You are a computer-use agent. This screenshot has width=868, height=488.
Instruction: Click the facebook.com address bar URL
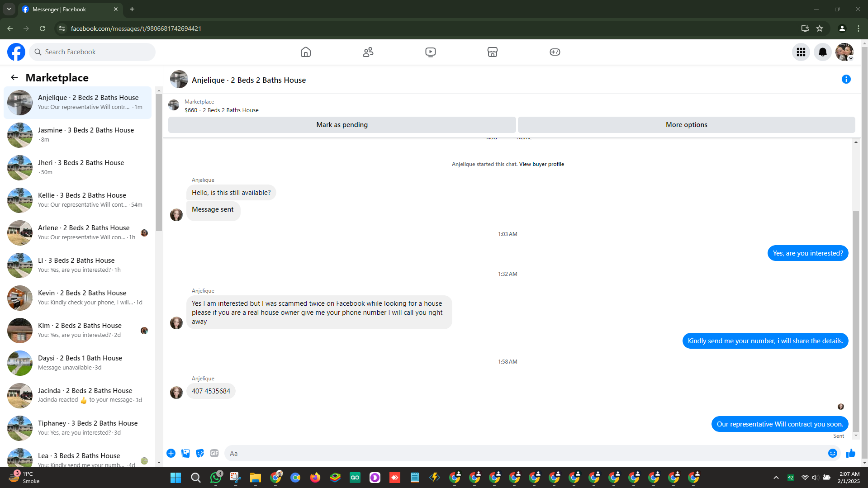136,28
